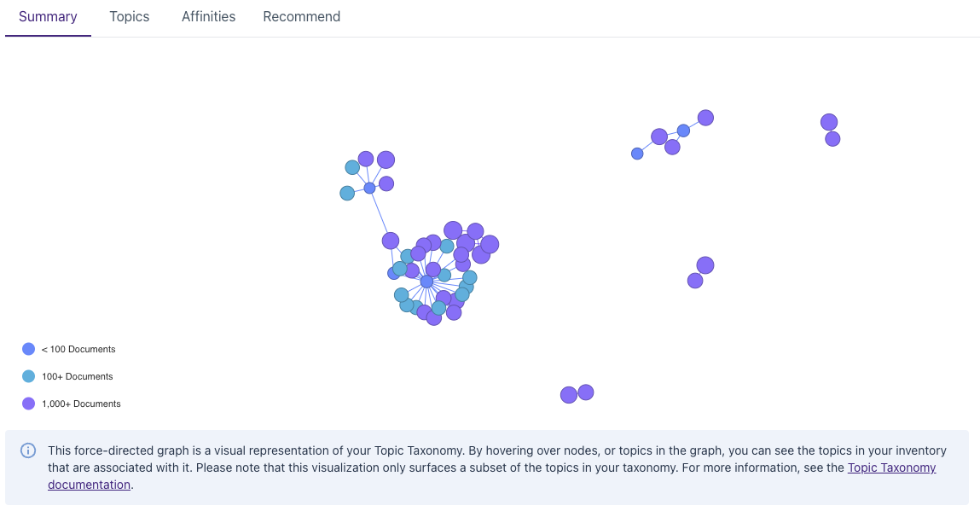Select the upper node of the far-right isolated pair
980x517 pixels.
(829, 122)
